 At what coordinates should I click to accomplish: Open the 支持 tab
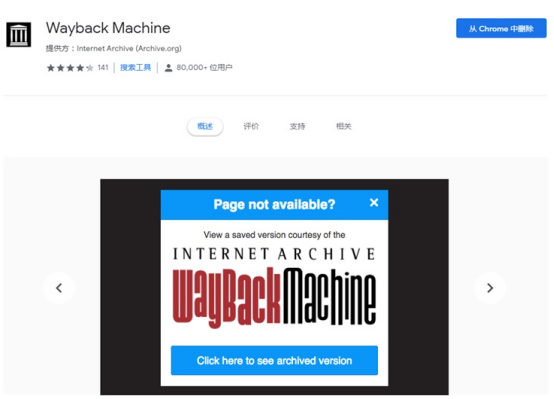tap(297, 126)
